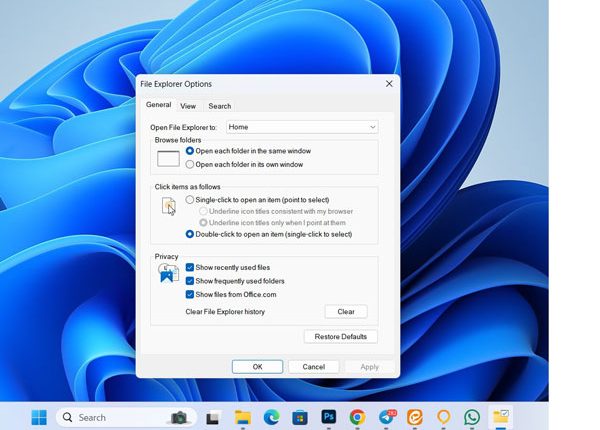Viewport: 600px width, 430px height.
Task: Expand the Open File Explorer to dropdown
Action: point(302,127)
